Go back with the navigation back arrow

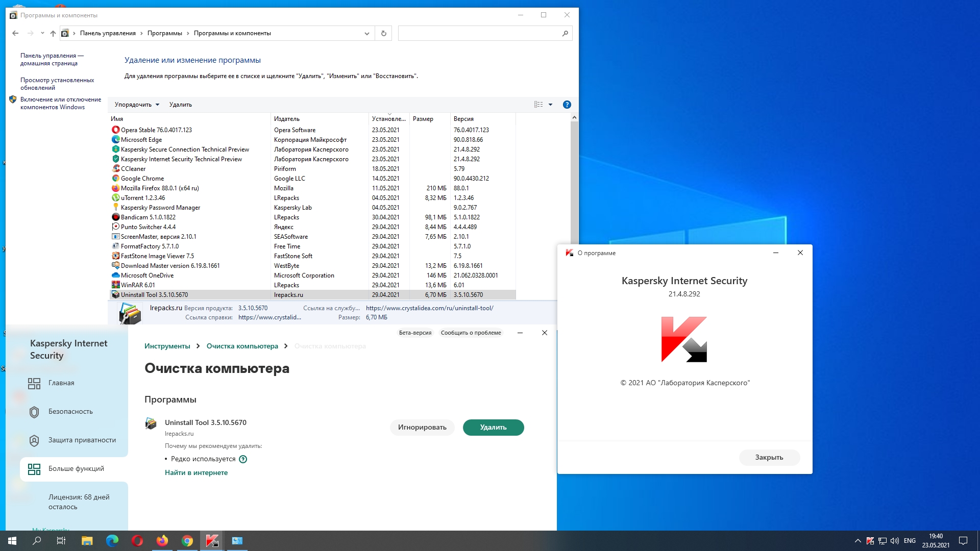click(15, 33)
